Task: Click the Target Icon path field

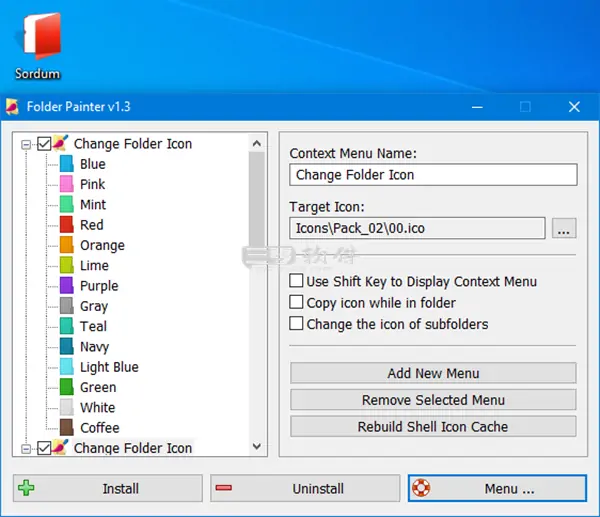Action: click(x=417, y=228)
